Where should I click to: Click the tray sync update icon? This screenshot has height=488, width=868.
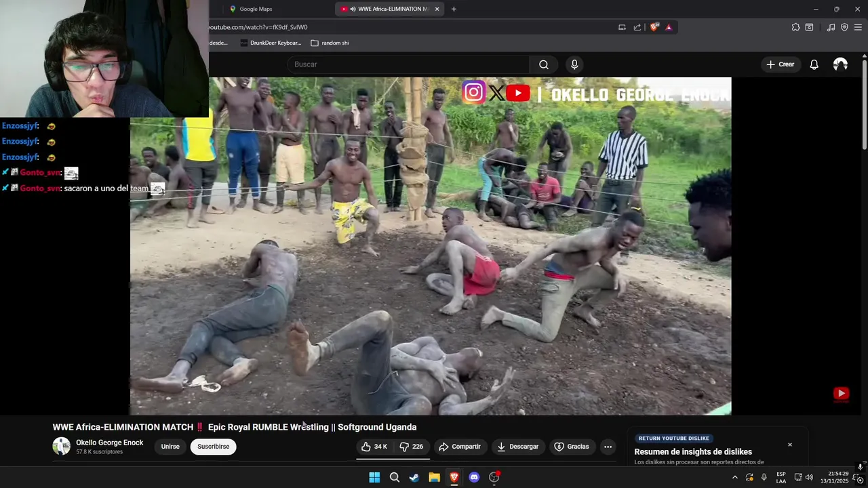749,477
